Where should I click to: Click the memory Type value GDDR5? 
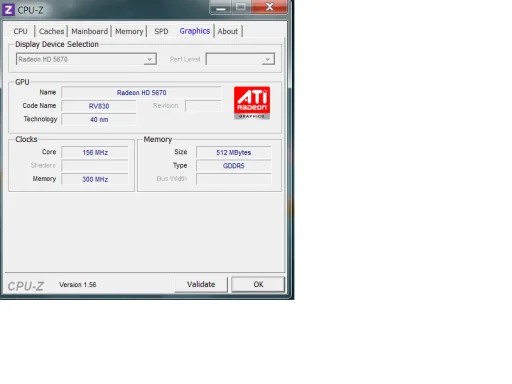pos(234,166)
